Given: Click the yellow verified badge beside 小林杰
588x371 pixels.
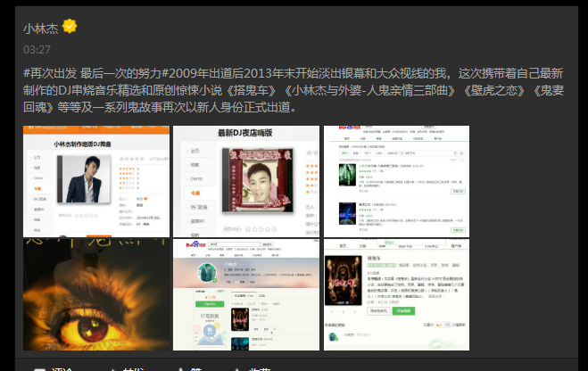Looking at the screenshot, I should (69, 27).
